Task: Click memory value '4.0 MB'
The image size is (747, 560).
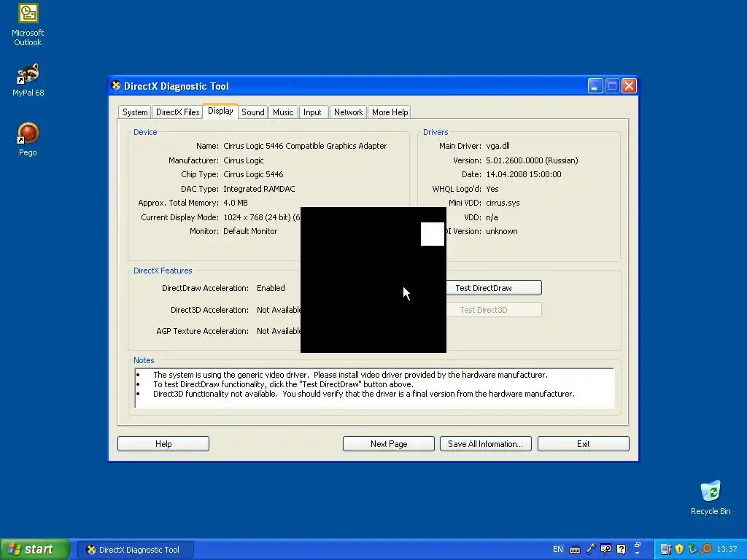Action: click(236, 203)
